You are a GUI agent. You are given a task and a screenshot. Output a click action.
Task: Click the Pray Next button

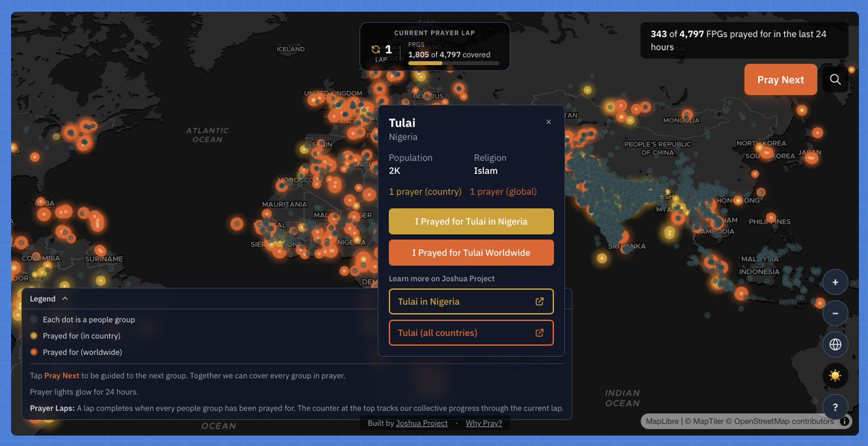[780, 80]
